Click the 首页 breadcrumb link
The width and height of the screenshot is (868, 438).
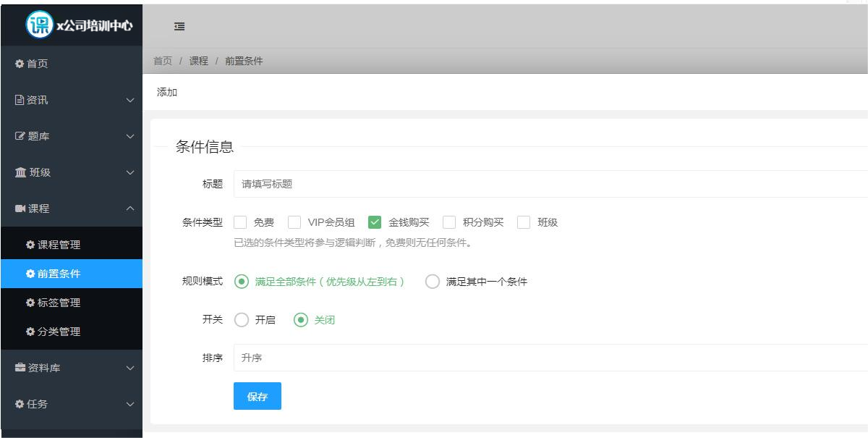click(x=163, y=61)
